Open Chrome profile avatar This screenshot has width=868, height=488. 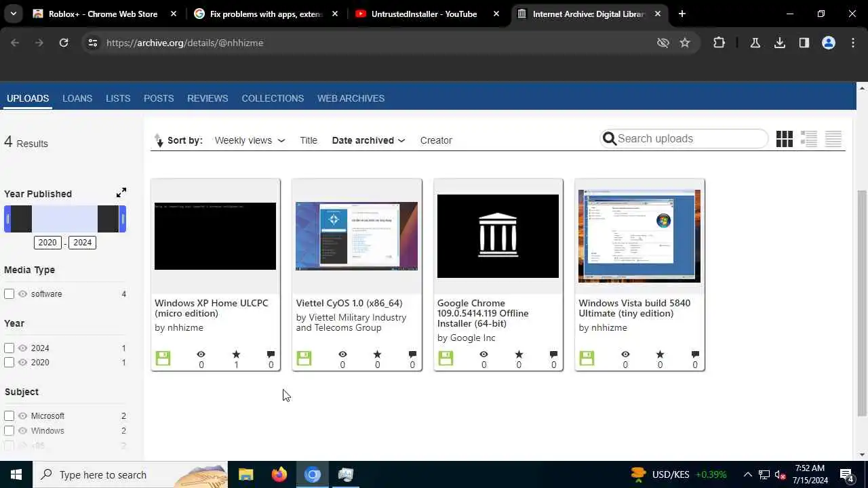[x=829, y=43]
